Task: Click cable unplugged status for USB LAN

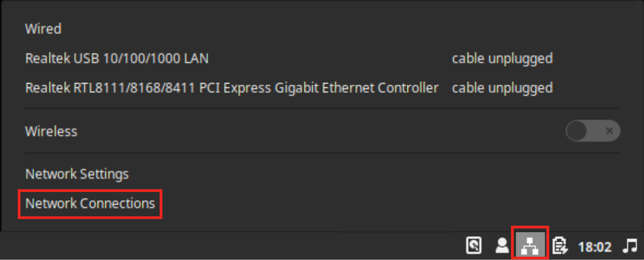Action: point(502,58)
